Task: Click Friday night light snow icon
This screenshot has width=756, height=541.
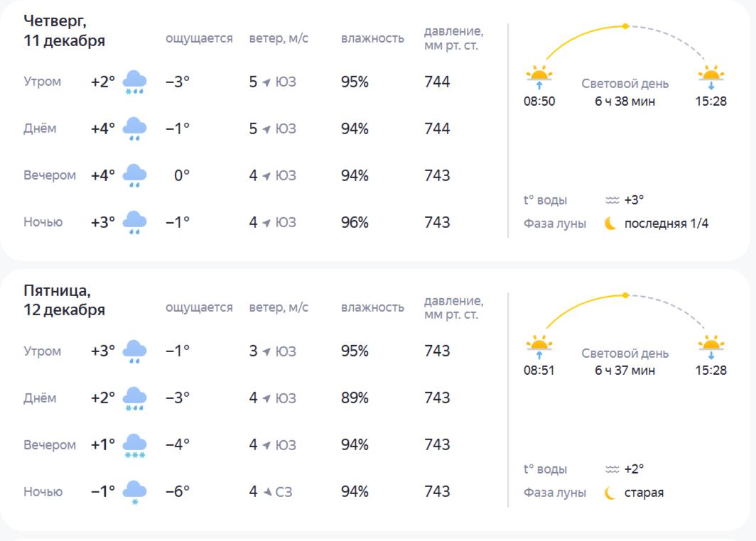Action: click(134, 492)
